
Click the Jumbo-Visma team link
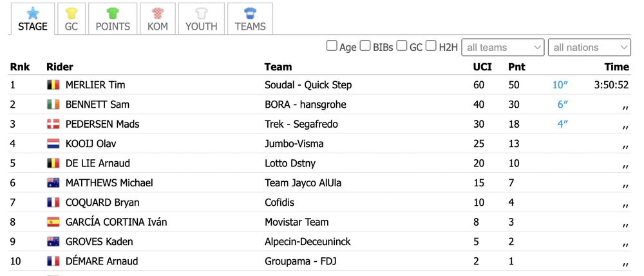(294, 144)
